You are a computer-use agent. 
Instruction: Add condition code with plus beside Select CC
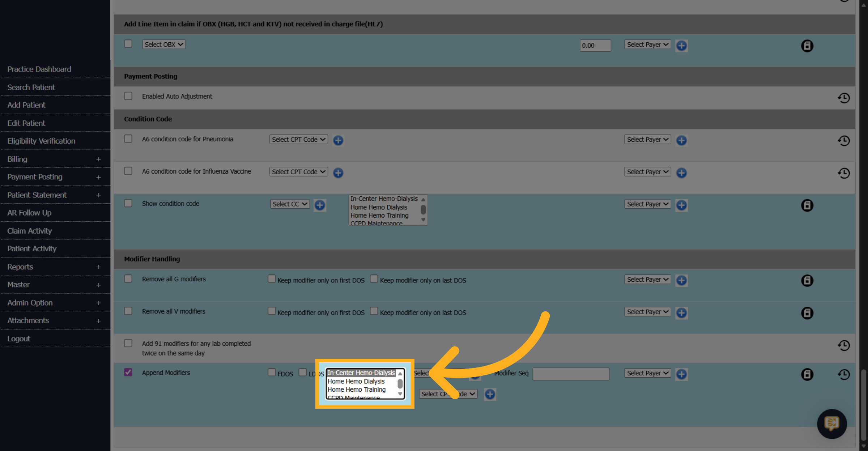coord(320,205)
